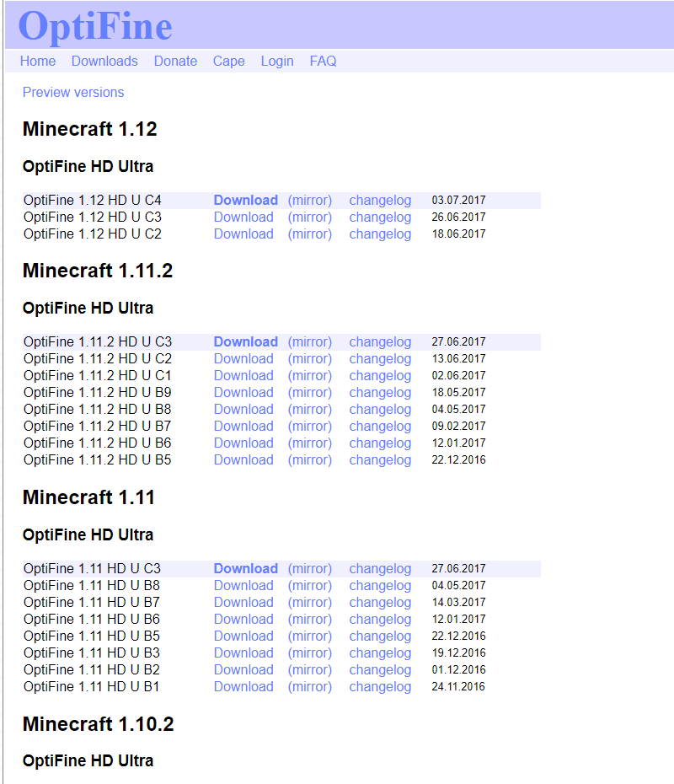Download OptiFine 1.12 HD U C4
Image resolution: width=674 pixels, height=784 pixels.
point(246,201)
